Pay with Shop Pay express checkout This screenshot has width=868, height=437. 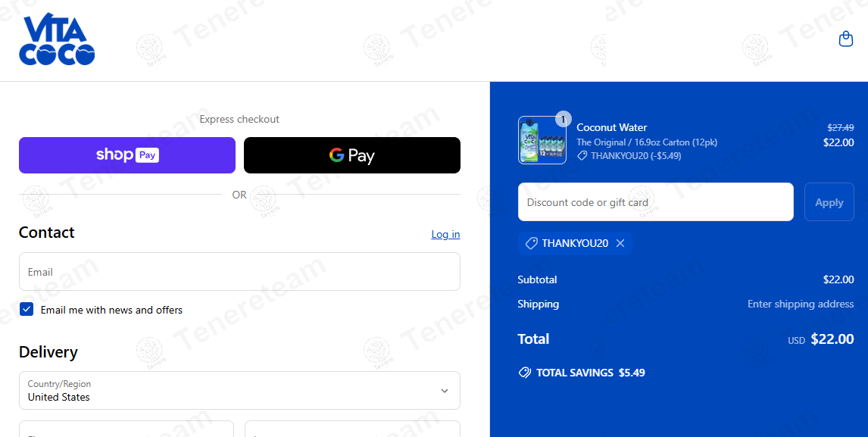pyautogui.click(x=127, y=155)
